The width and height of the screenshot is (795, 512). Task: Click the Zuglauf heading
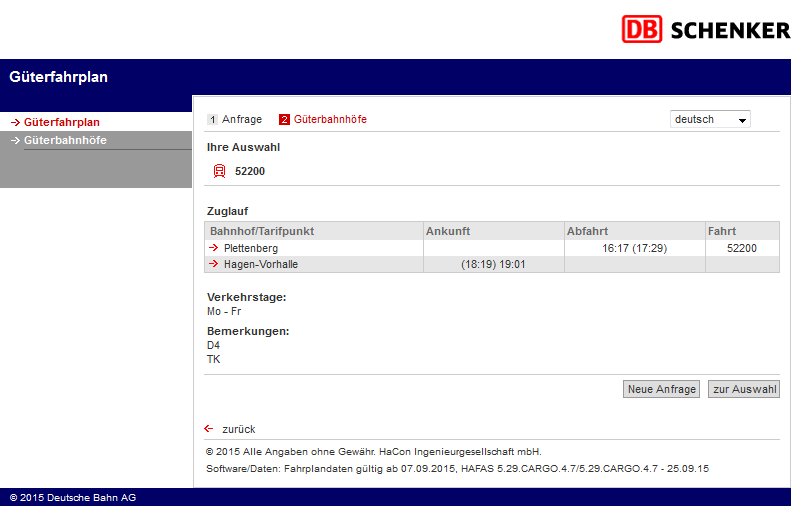tap(227, 211)
